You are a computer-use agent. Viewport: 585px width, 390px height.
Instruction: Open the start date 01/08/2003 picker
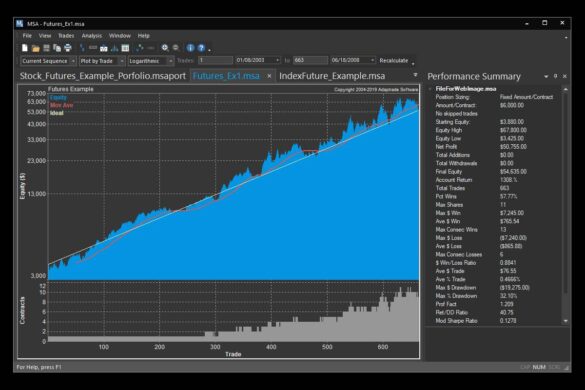277,60
